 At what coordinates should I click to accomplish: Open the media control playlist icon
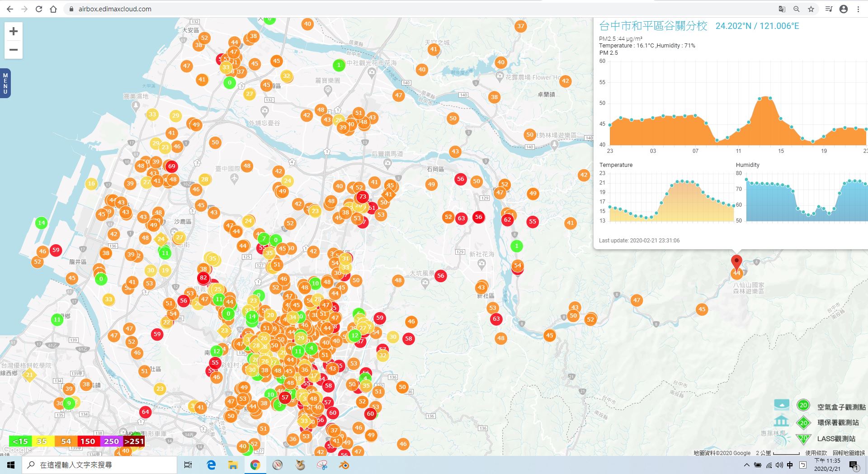click(x=829, y=9)
